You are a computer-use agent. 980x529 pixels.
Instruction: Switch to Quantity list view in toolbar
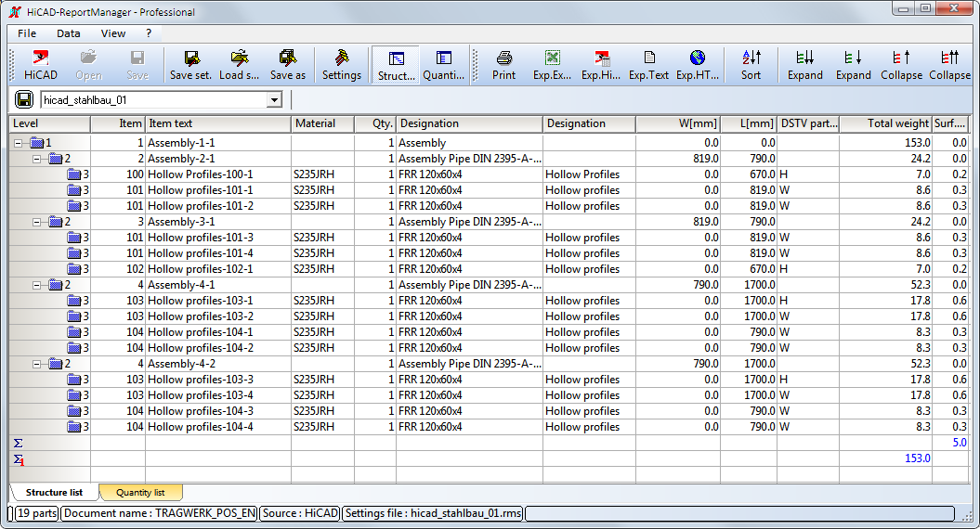click(x=444, y=65)
